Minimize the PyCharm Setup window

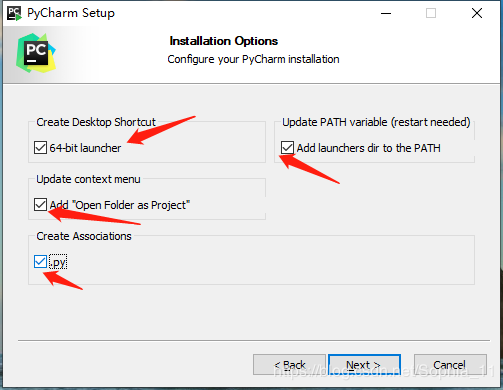click(386, 13)
